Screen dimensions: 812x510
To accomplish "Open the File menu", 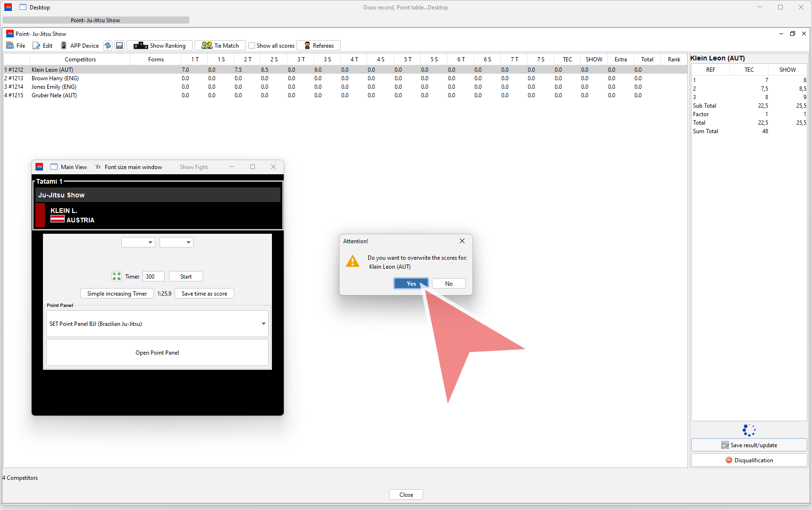I will click(x=16, y=45).
